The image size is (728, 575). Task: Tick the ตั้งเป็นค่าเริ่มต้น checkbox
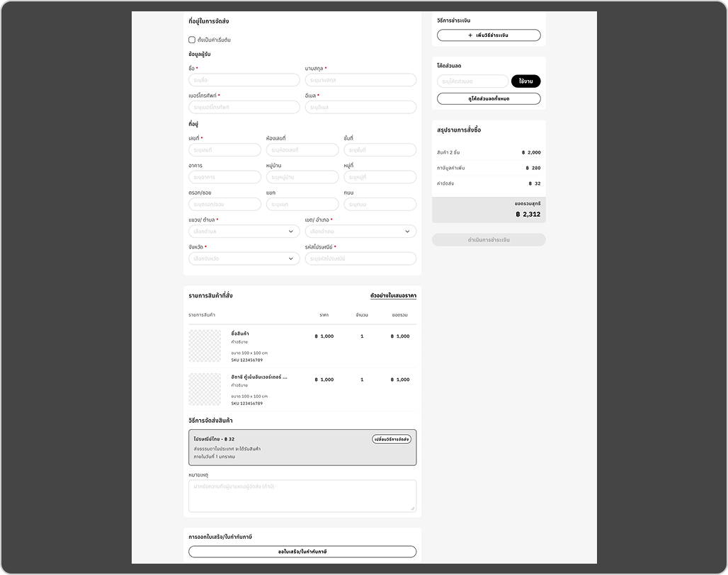tap(192, 40)
